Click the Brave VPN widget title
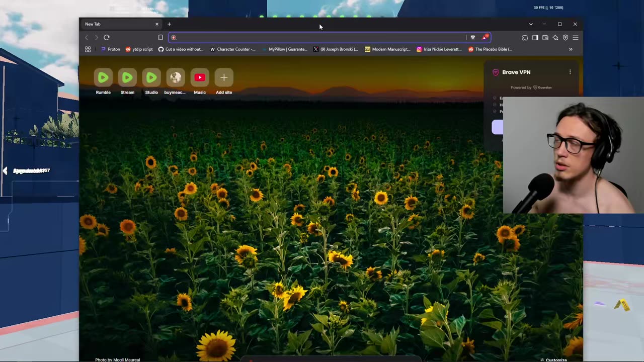Image resolution: width=644 pixels, height=362 pixels. [x=516, y=72]
